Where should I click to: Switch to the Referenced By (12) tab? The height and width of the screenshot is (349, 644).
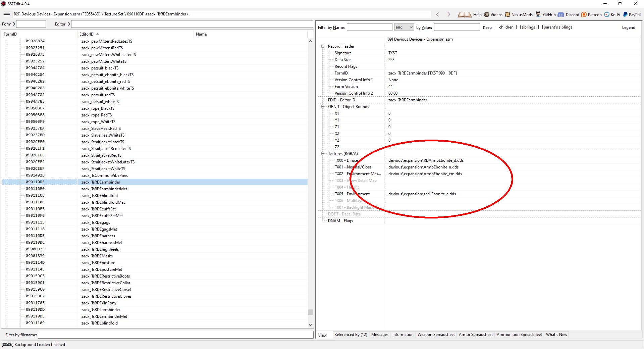click(x=351, y=335)
